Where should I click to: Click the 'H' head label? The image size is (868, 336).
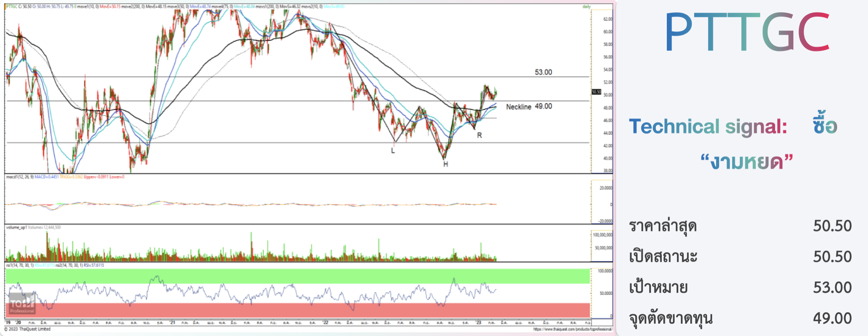click(446, 164)
